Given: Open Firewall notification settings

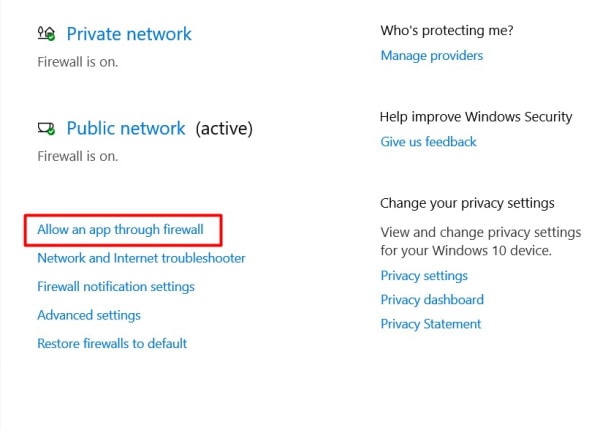Looking at the screenshot, I should click(116, 287).
